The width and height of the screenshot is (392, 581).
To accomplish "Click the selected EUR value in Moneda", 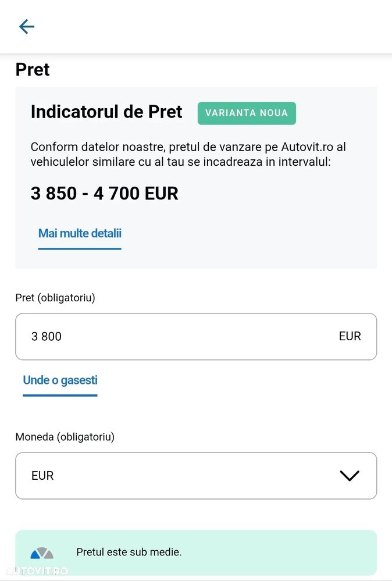I will (x=42, y=476).
